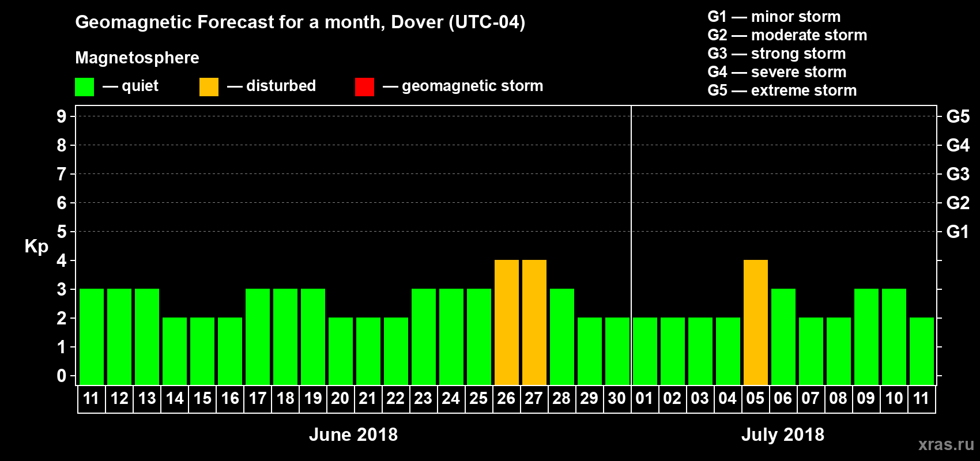The image size is (980, 461).
Task: Click 'G4 — severe storm' legend line
Action: [777, 72]
